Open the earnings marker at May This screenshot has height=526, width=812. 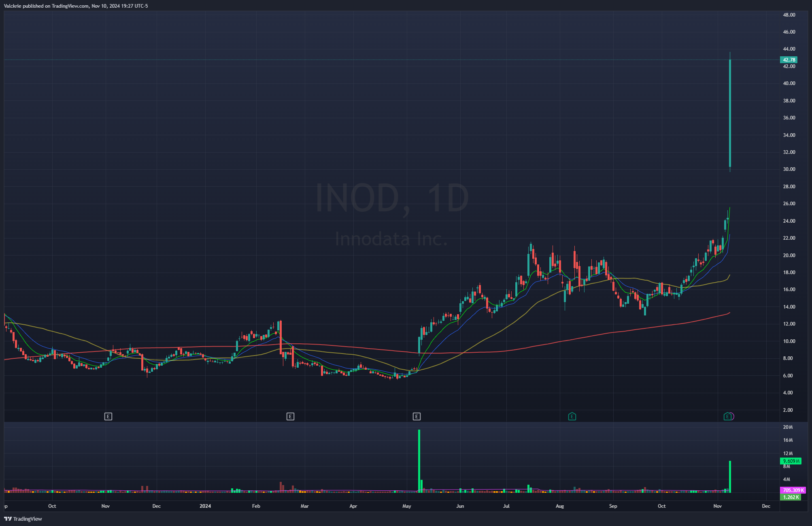coord(417,416)
